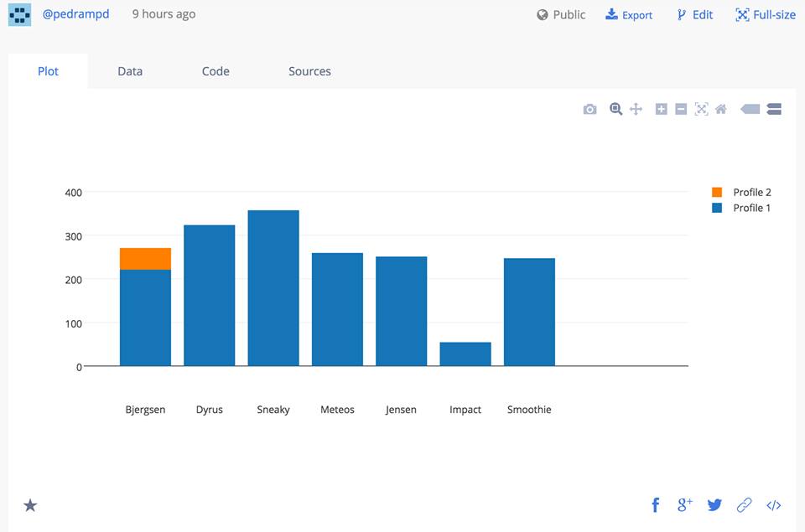Viewport: 805px width, 532px height.
Task: Click the 100 y-axis tick label
Action: pos(74,323)
